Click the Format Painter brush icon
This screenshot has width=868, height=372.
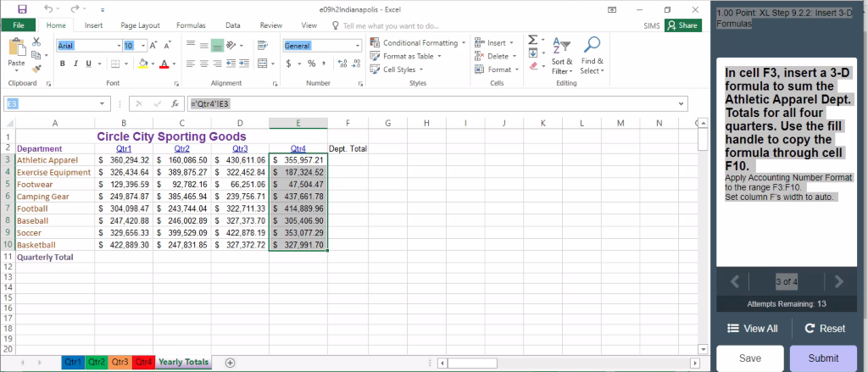tap(36, 68)
